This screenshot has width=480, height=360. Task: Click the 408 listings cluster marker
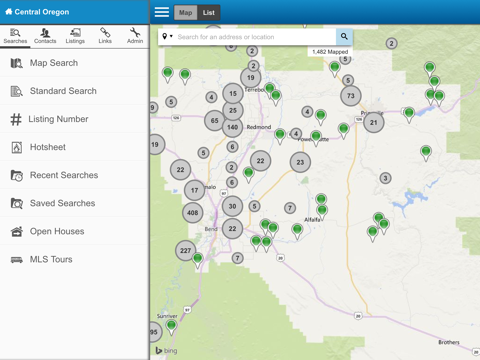coord(193,213)
